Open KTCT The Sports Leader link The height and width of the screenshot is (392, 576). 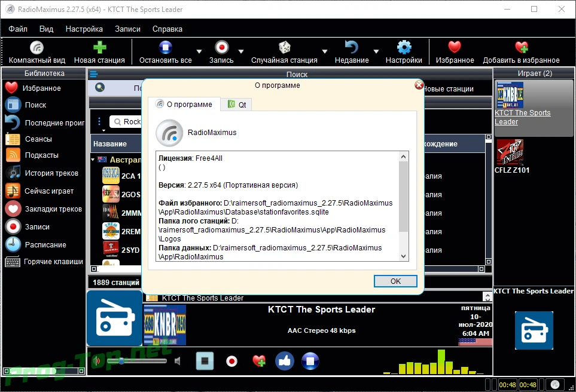pyautogui.click(x=522, y=117)
